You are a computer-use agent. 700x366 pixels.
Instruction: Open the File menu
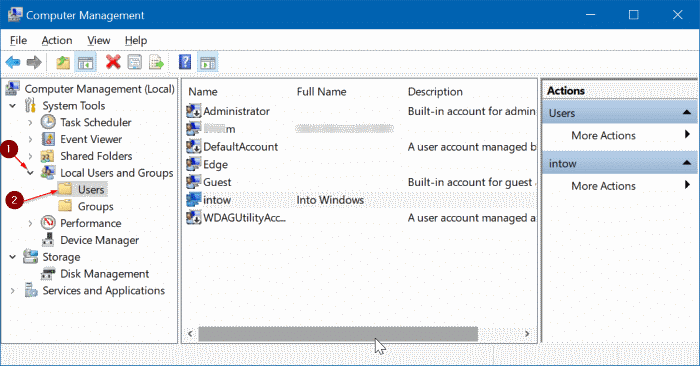coord(18,41)
